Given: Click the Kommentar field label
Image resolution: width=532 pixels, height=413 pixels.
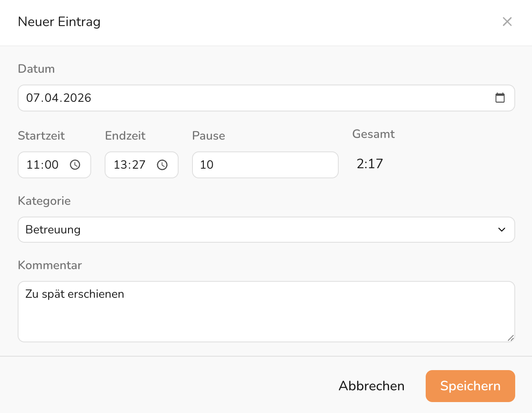Looking at the screenshot, I should click(50, 265).
